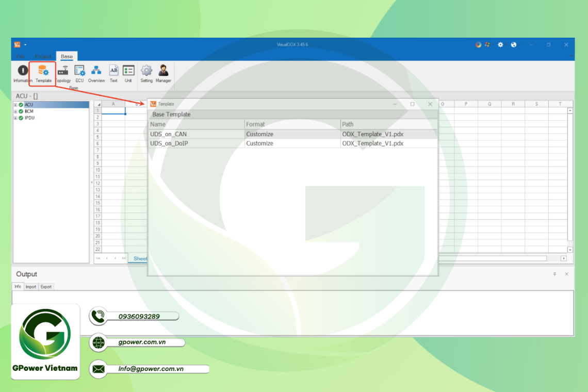Click spreadsheet vertical scrollbar up arrow
The height and width of the screenshot is (392, 588).
[570, 111]
